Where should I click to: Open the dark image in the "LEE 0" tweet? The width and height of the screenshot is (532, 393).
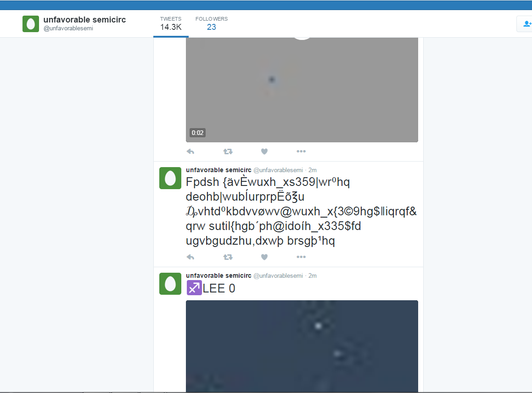pyautogui.click(x=302, y=345)
